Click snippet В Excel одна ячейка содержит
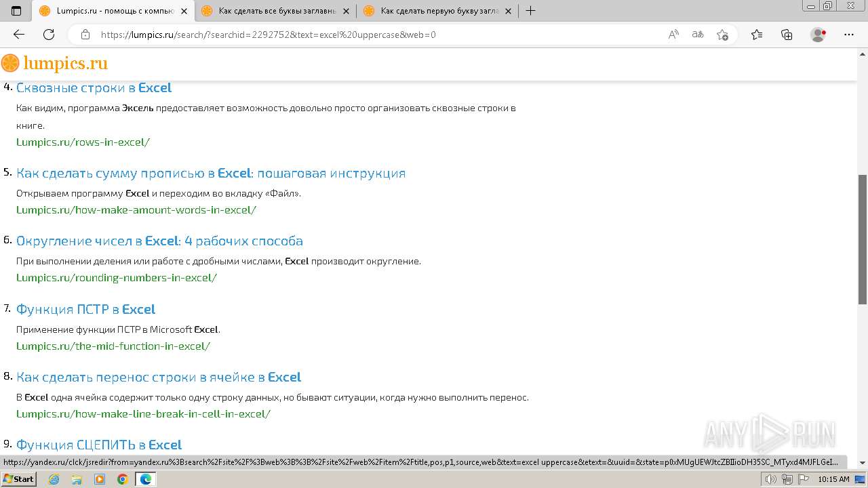The image size is (868, 488). click(x=273, y=397)
